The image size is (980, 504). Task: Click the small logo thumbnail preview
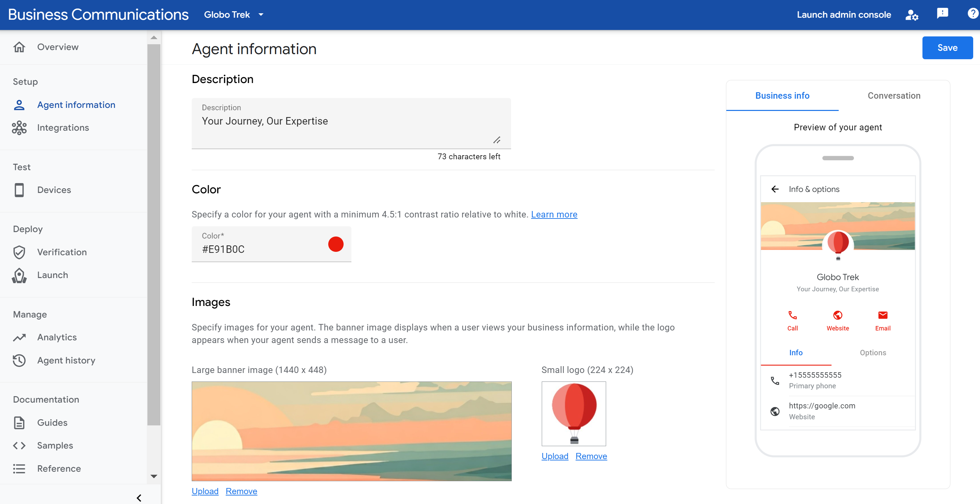tap(573, 413)
